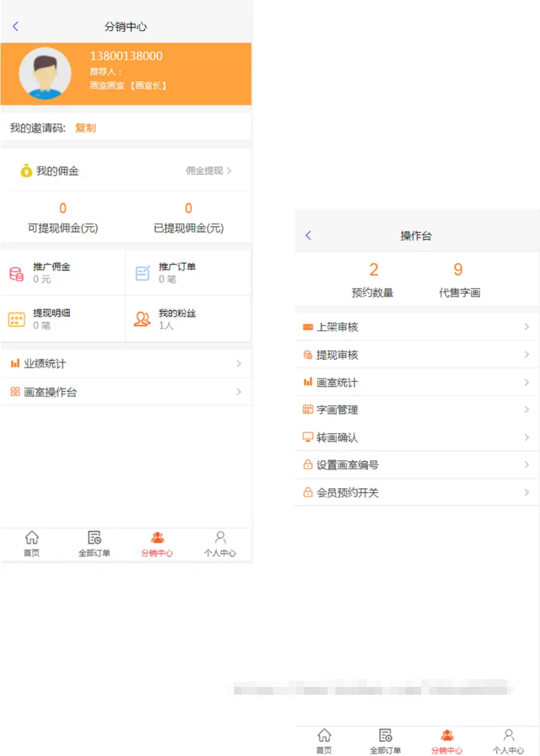540x756 pixels.
Task: Open the 佣金提现 withdrawal link
Action: point(208,171)
